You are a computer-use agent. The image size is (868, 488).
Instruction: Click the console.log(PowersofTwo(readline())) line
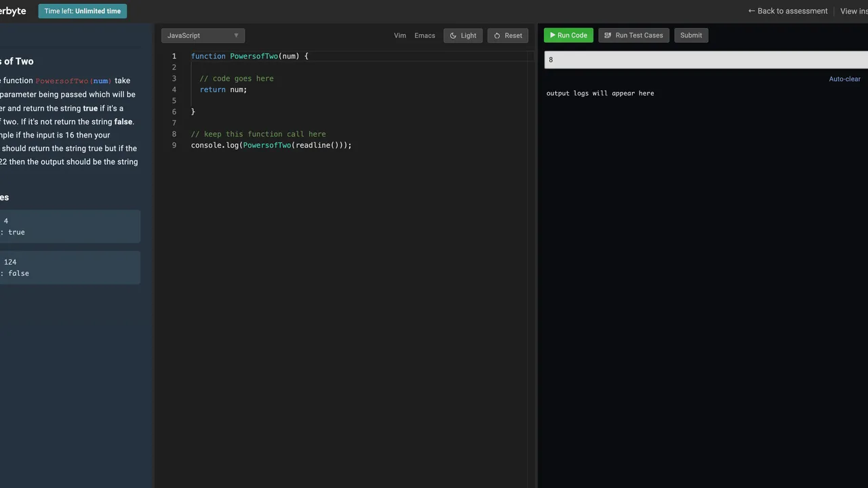pyautogui.click(x=271, y=145)
